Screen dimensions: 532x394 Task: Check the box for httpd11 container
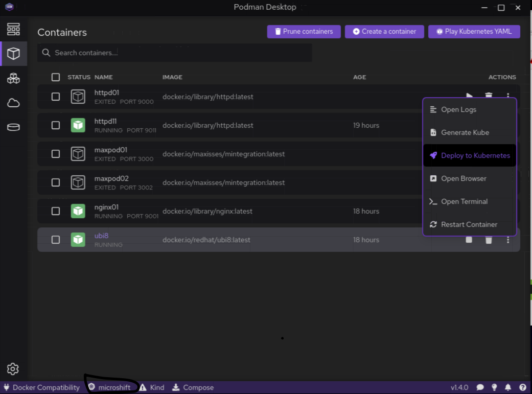pos(56,125)
